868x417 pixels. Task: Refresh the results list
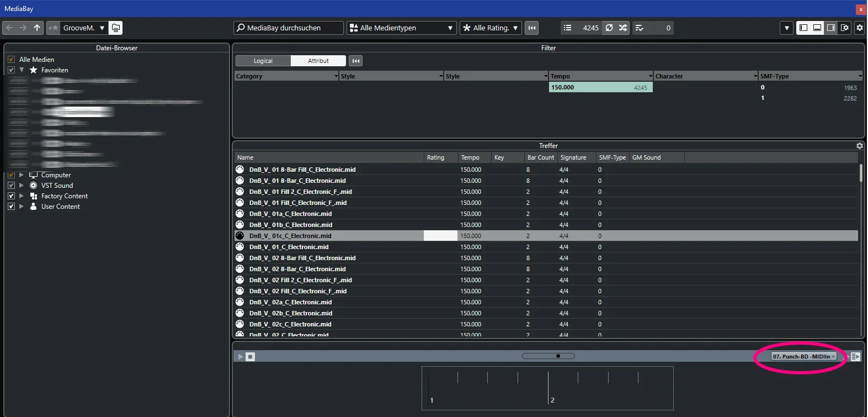coord(609,28)
